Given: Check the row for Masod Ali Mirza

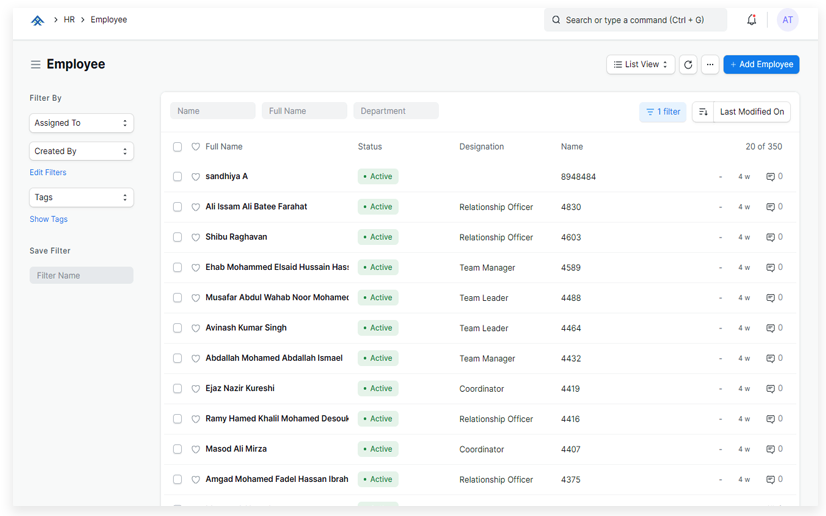Looking at the screenshot, I should 177,449.
